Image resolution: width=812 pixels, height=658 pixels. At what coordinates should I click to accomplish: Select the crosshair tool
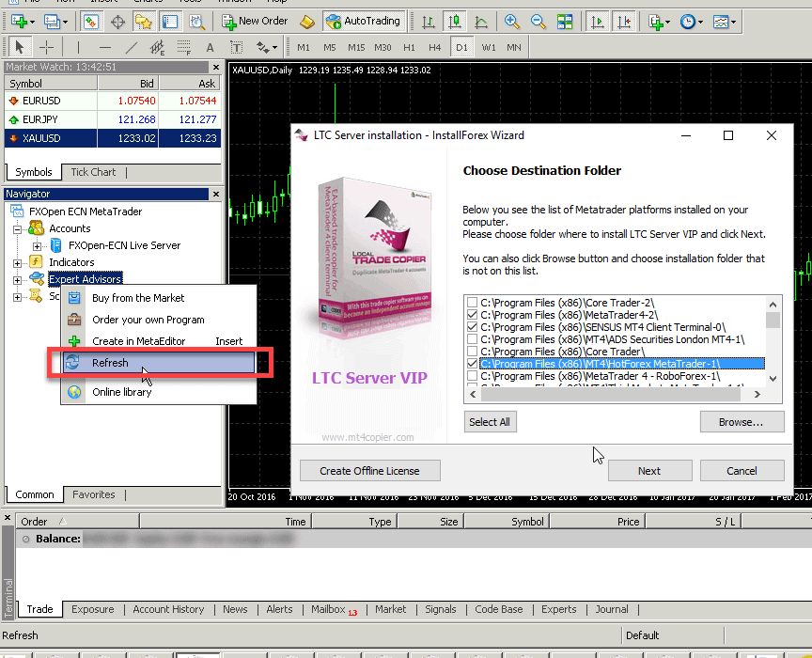point(47,47)
